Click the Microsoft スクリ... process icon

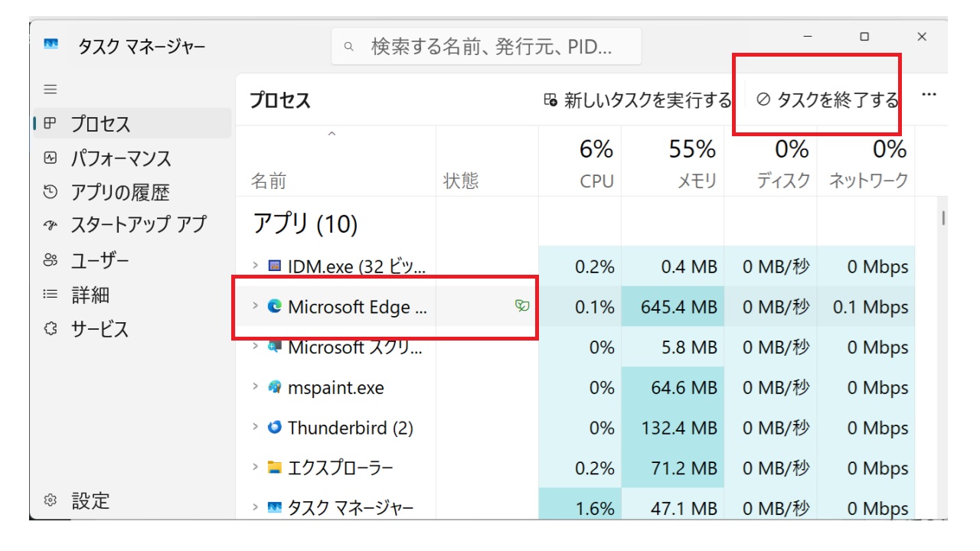click(275, 347)
